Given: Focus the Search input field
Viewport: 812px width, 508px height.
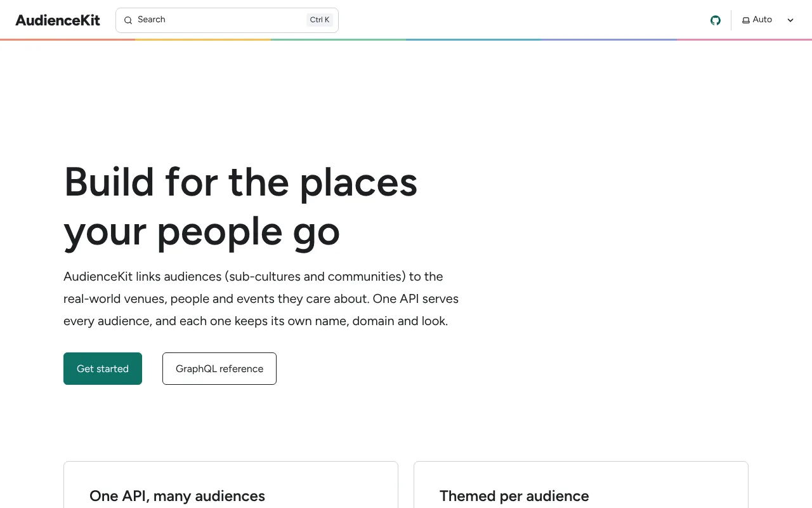Looking at the screenshot, I should 227,20.
